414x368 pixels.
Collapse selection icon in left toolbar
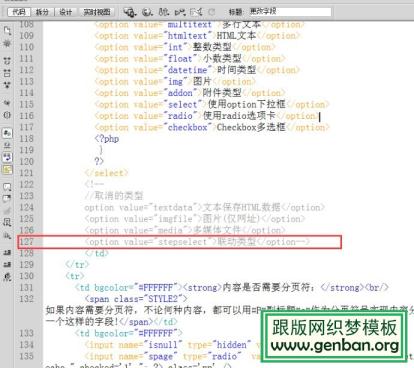pyautogui.click(x=7, y=73)
